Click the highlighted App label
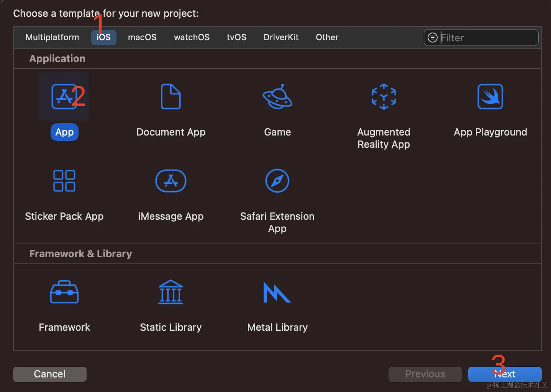The image size is (551, 392). pos(64,132)
